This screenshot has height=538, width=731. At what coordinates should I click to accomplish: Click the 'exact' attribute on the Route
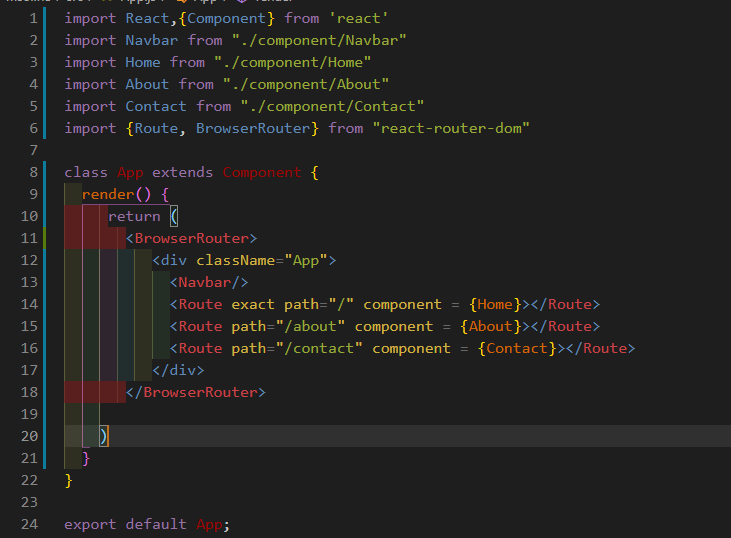pyautogui.click(x=253, y=304)
